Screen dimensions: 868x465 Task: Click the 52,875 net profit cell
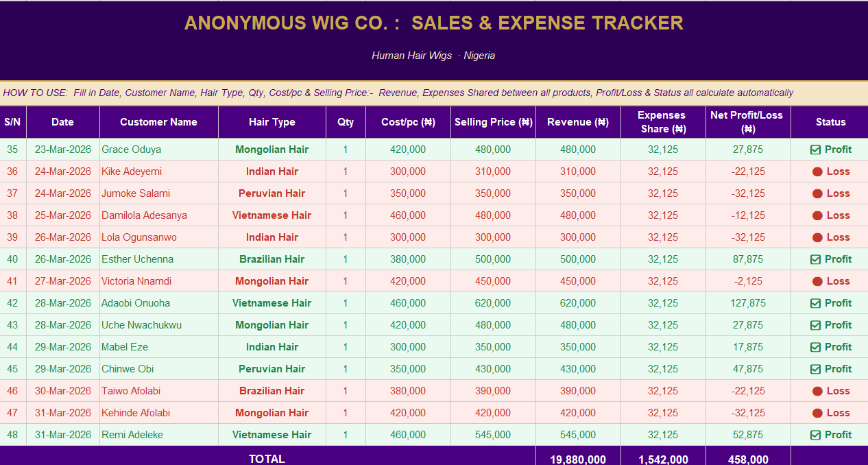pos(748,435)
